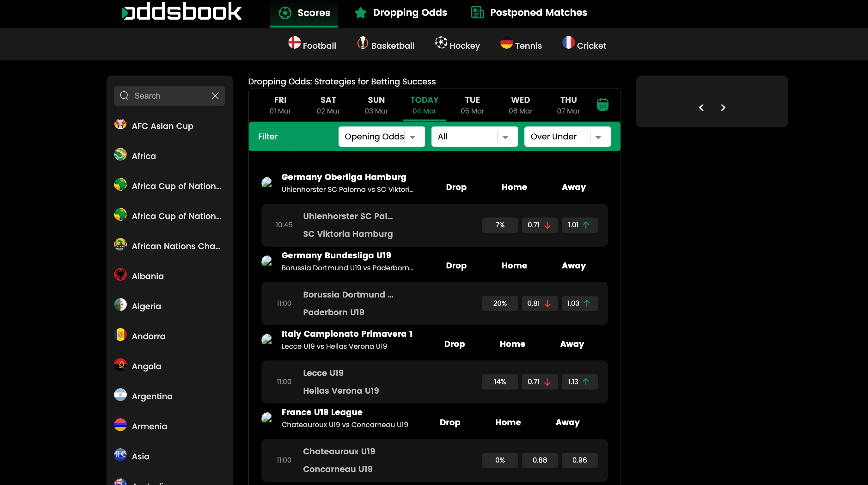Open the calendar date picker icon

coord(602,104)
